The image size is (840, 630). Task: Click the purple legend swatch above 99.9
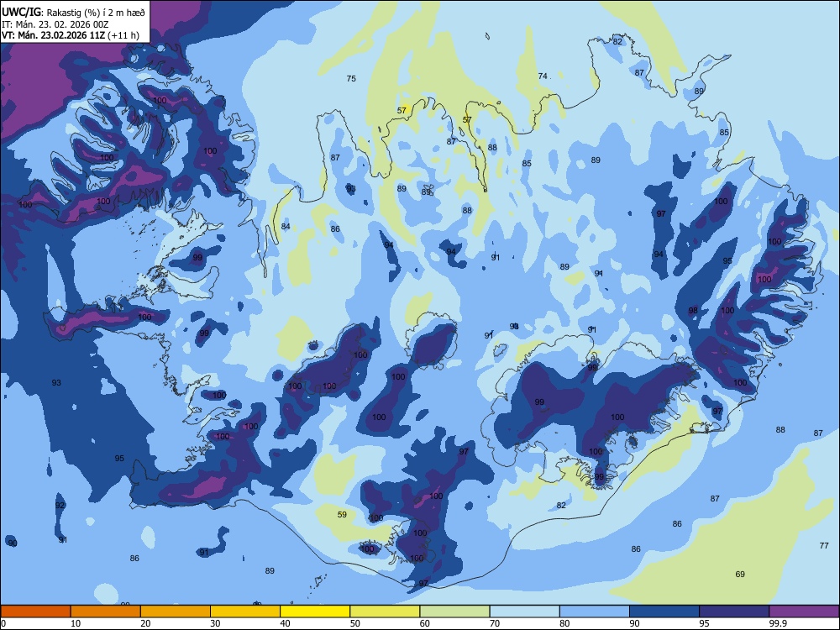click(x=804, y=612)
